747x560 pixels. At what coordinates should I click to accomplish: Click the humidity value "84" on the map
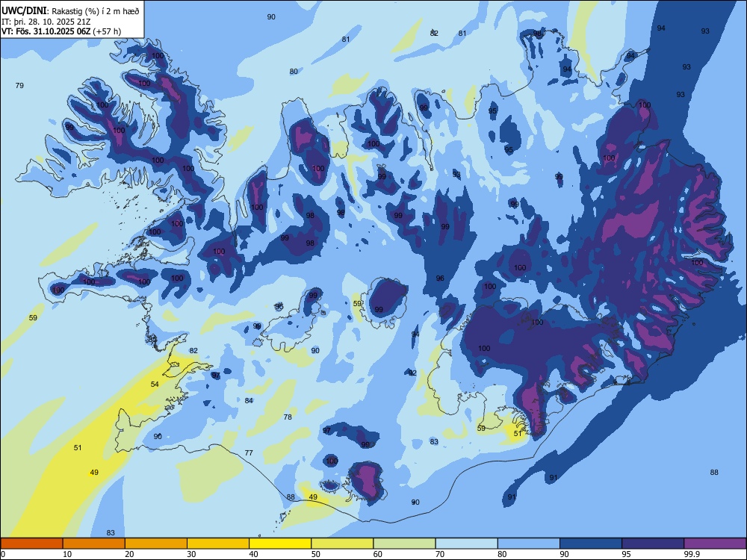(x=249, y=400)
